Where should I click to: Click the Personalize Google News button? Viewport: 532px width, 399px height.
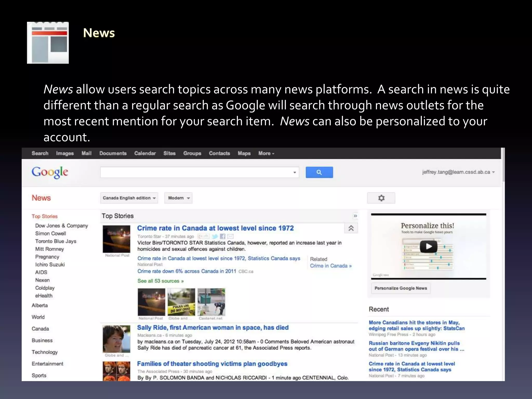coord(401,288)
